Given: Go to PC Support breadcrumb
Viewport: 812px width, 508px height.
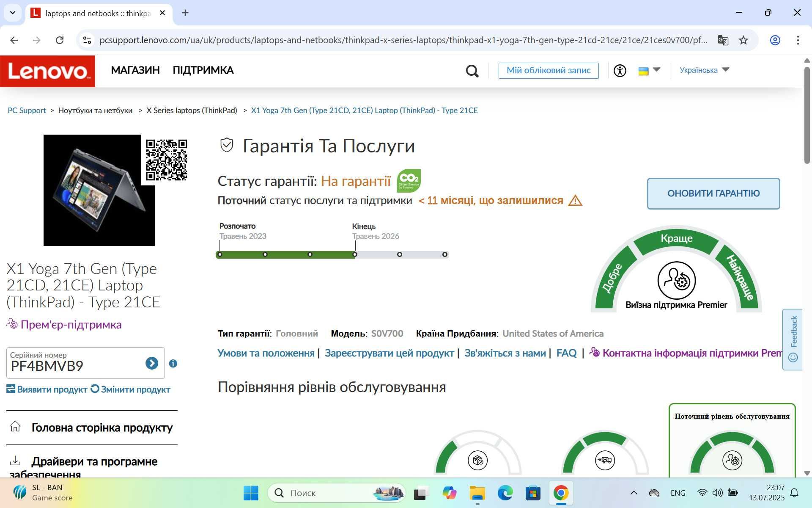Looking at the screenshot, I should click(27, 110).
